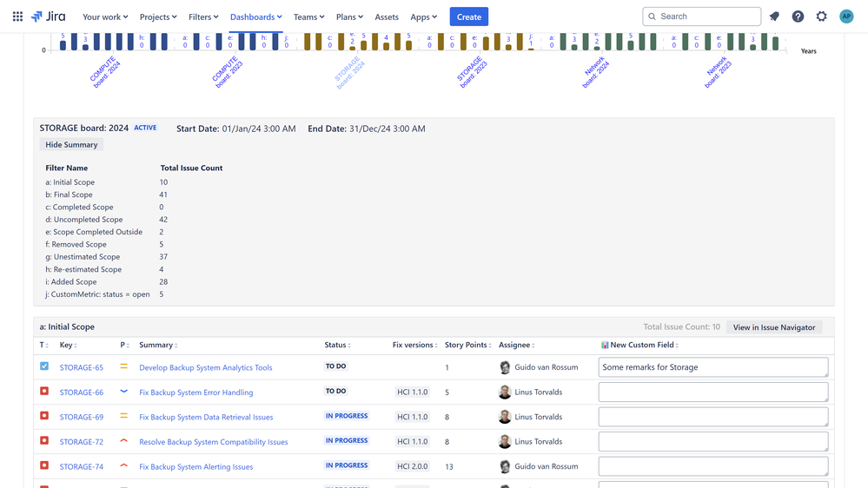The height and width of the screenshot is (488, 868).
Task: Click custom field box for STORAGE-74
Action: coord(713,466)
